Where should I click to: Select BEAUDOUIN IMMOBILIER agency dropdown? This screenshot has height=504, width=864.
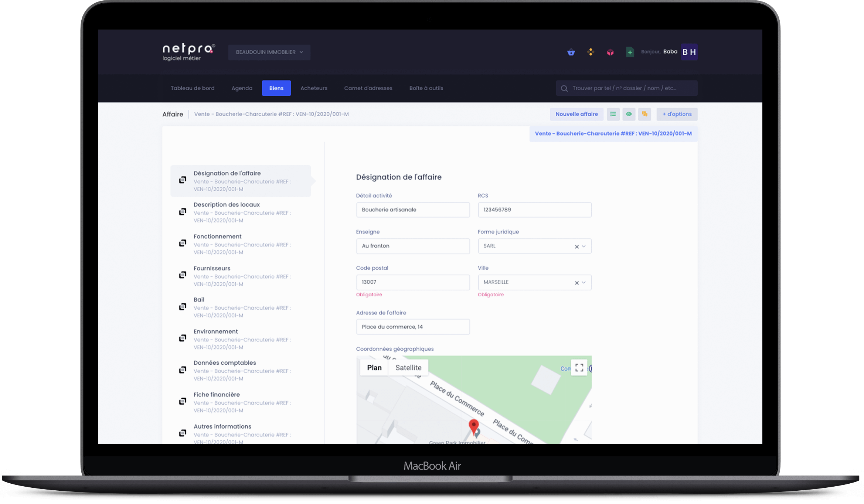click(269, 52)
